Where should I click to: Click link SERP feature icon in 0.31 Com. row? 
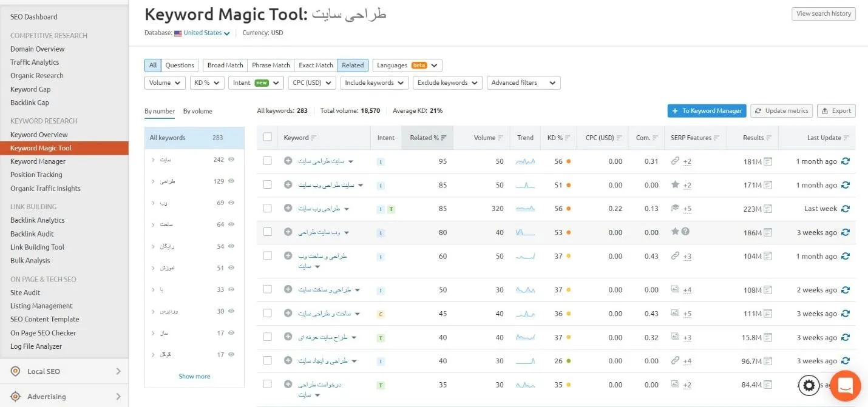click(x=674, y=161)
